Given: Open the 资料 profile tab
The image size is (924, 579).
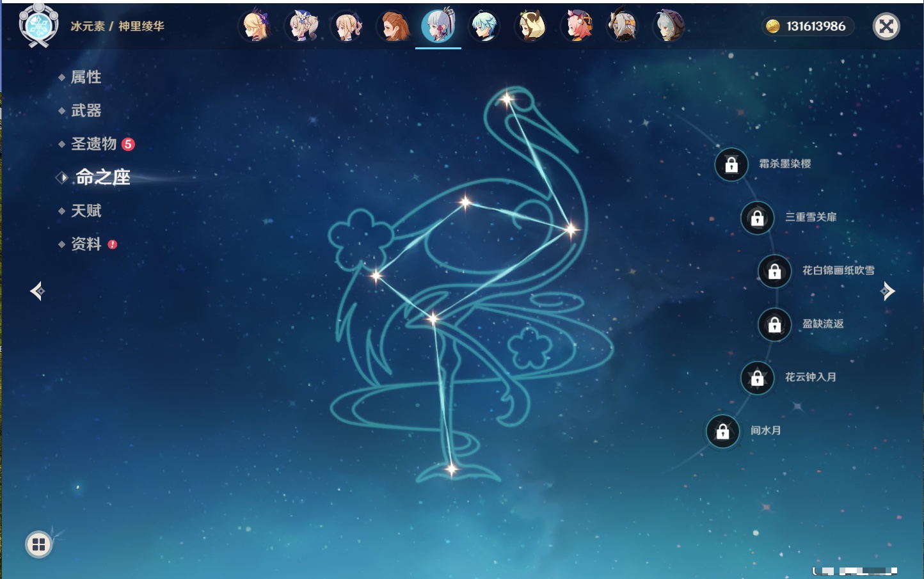Looking at the screenshot, I should pos(86,244).
